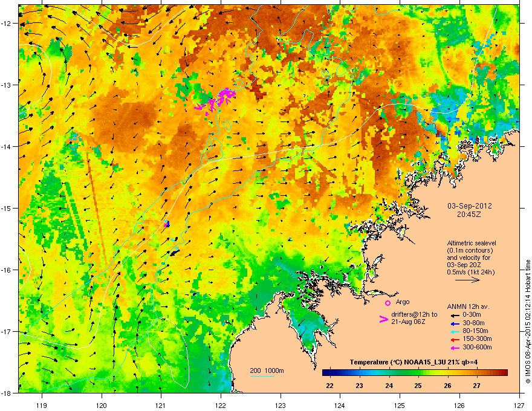
Task: Click the '200 1000m' bathymetry label
Action: click(267, 371)
